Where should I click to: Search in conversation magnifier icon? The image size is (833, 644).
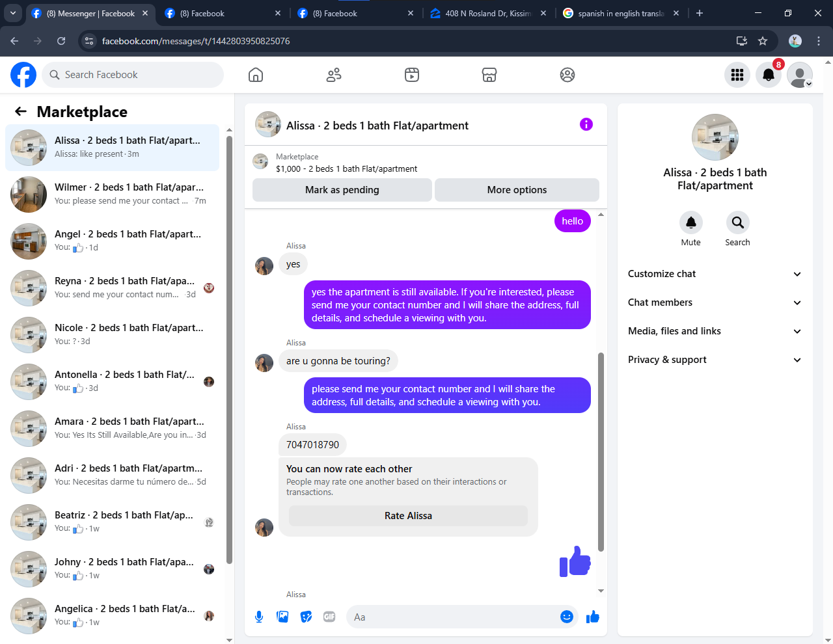click(x=737, y=222)
